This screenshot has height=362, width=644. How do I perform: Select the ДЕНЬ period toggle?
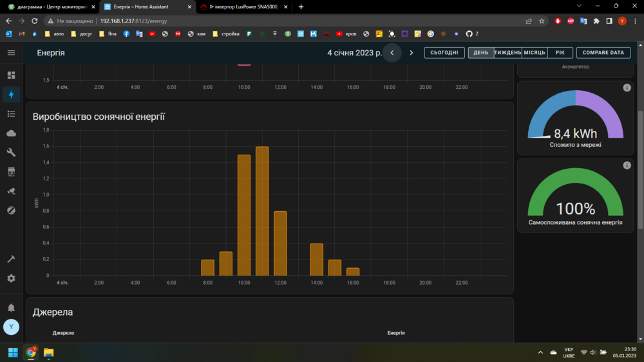pyautogui.click(x=480, y=53)
